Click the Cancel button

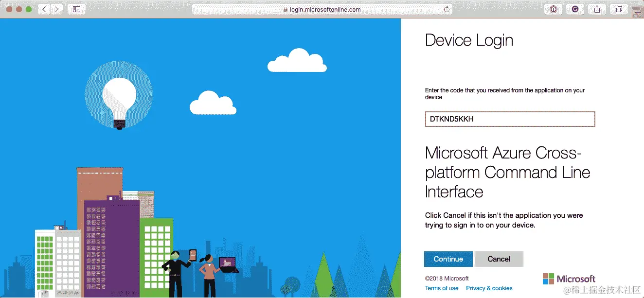499,259
